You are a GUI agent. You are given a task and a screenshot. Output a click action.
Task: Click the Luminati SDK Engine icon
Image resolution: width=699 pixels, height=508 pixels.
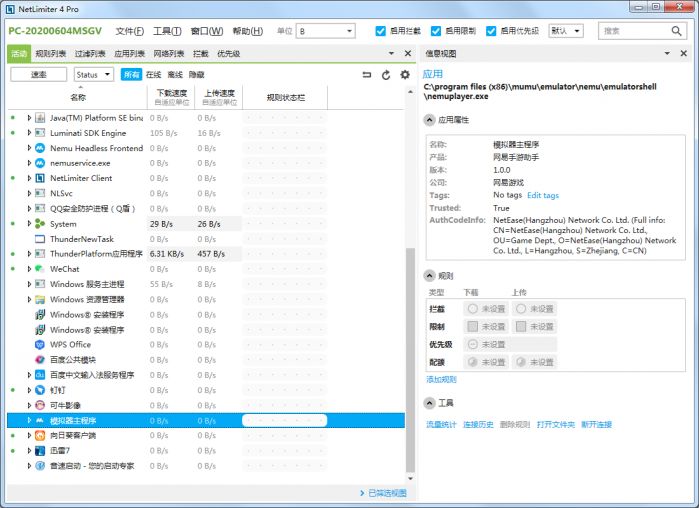pos(40,133)
